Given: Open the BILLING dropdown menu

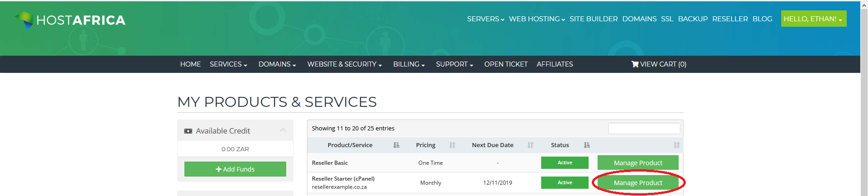Looking at the screenshot, I should coord(409,64).
